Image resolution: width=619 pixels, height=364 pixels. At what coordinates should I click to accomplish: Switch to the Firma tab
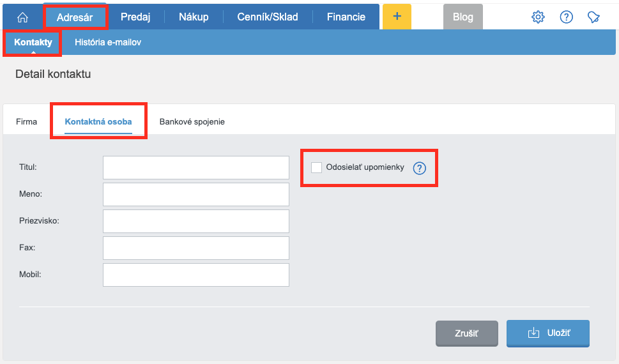pyautogui.click(x=27, y=121)
